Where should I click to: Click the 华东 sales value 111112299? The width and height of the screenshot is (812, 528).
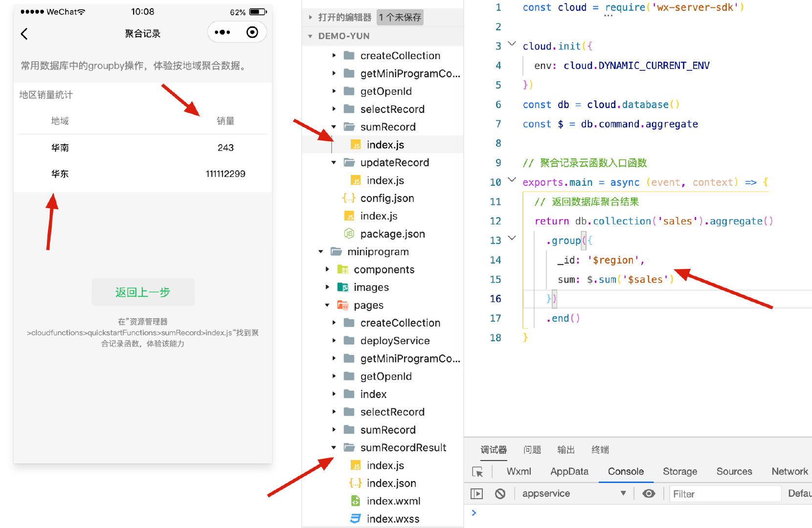click(x=226, y=174)
